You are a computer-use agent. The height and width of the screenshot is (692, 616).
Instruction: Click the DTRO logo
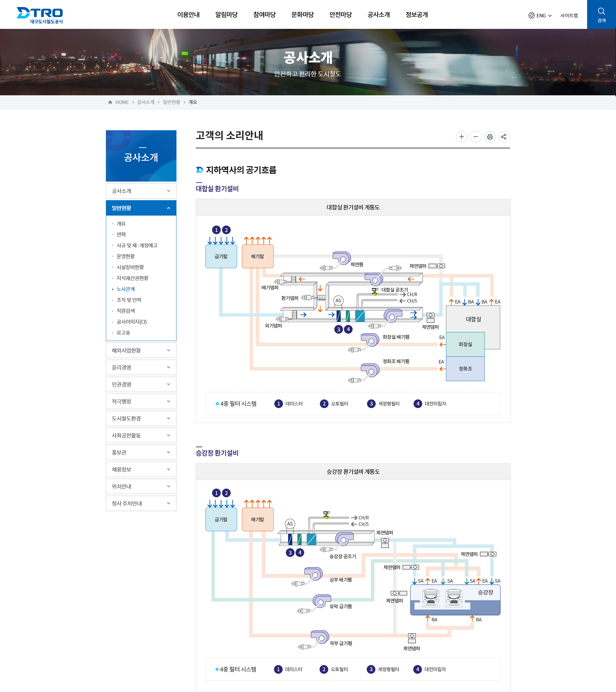(40, 15)
